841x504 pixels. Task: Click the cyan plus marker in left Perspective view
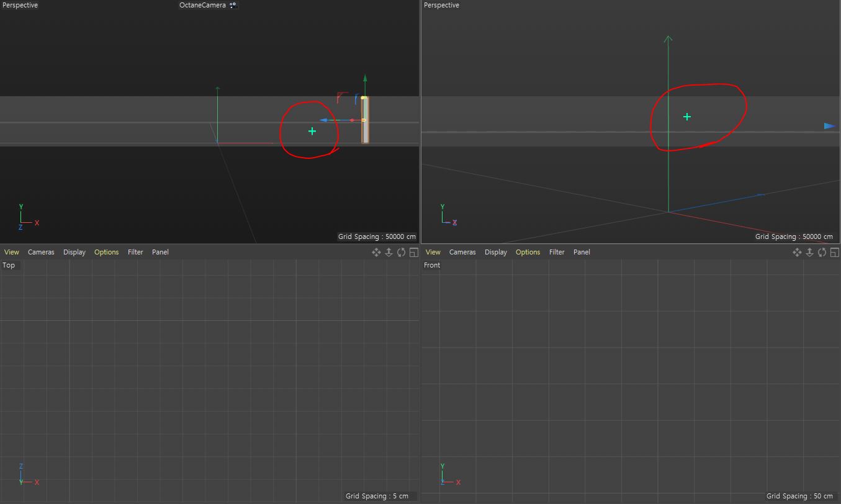(312, 131)
